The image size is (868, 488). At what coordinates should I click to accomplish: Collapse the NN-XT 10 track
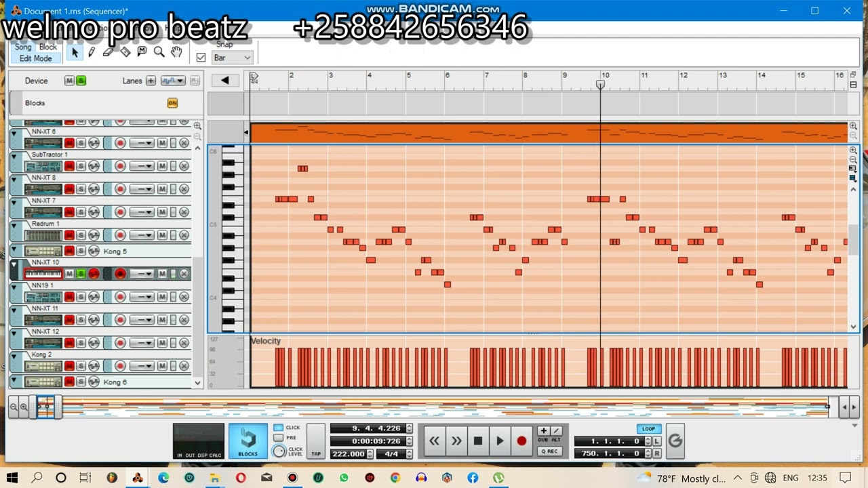14,264
